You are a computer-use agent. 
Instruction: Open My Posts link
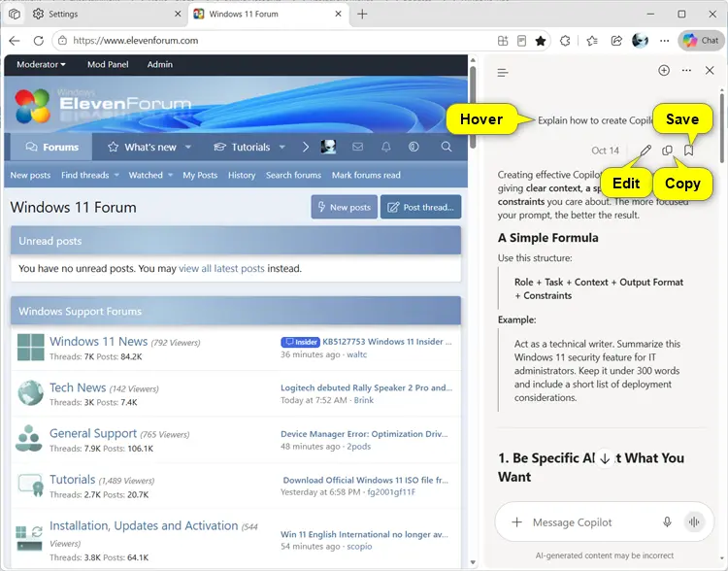pos(200,175)
